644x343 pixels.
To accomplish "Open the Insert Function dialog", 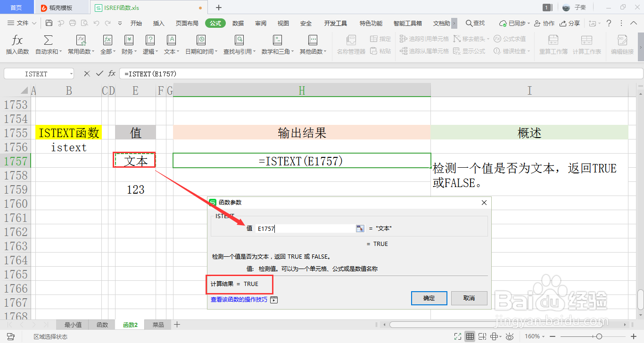I will coord(17,44).
